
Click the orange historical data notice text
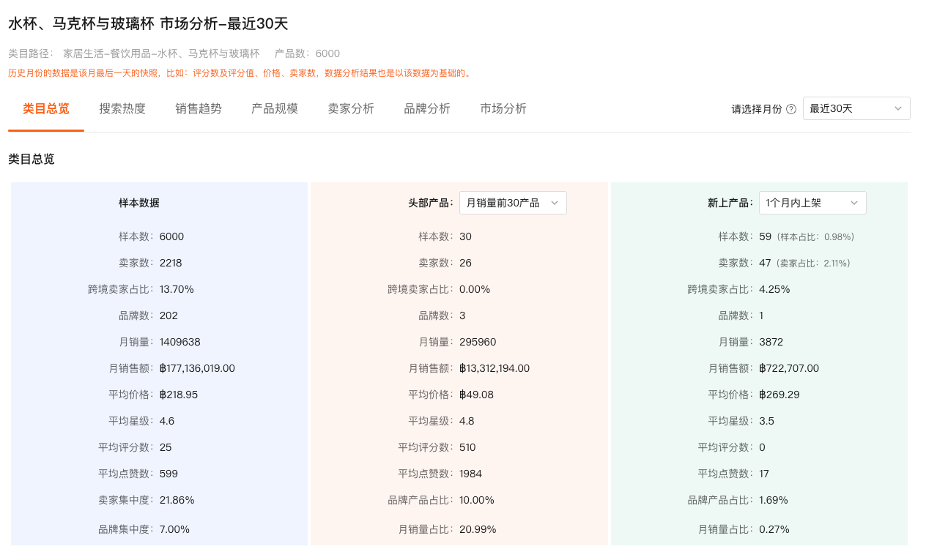pos(240,73)
